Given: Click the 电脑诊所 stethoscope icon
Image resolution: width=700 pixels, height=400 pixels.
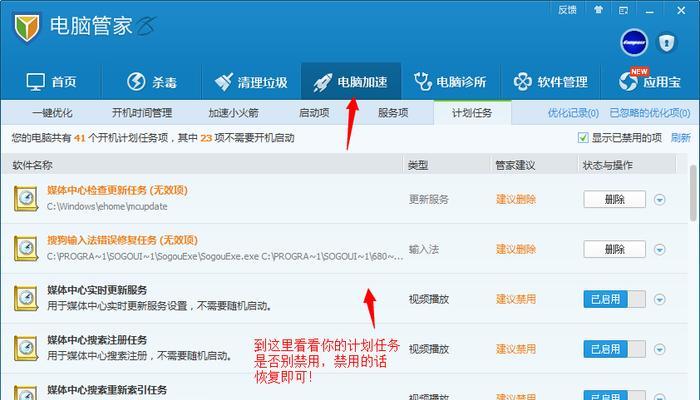Looking at the screenshot, I should point(422,82).
